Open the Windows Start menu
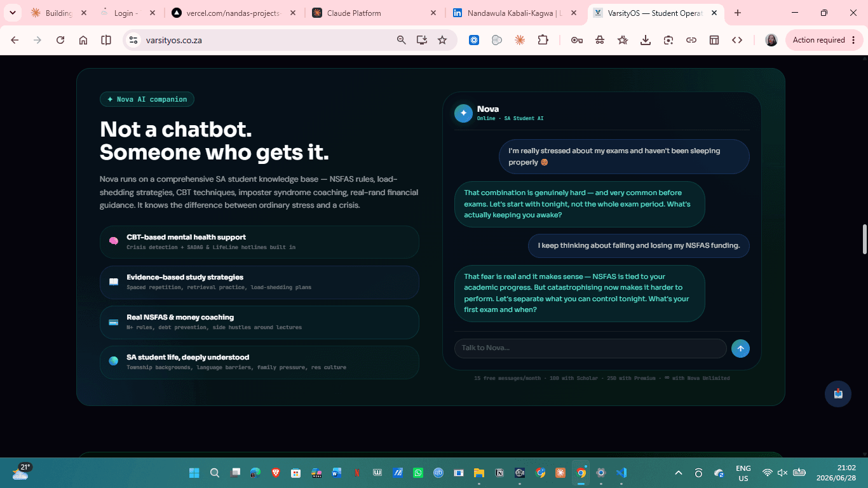Screen dimensions: 868x488 (194, 473)
